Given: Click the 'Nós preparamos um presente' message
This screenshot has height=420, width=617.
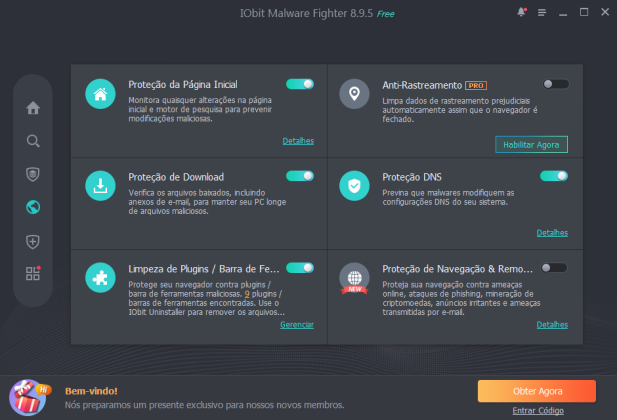Looking at the screenshot, I should pyautogui.click(x=205, y=405).
